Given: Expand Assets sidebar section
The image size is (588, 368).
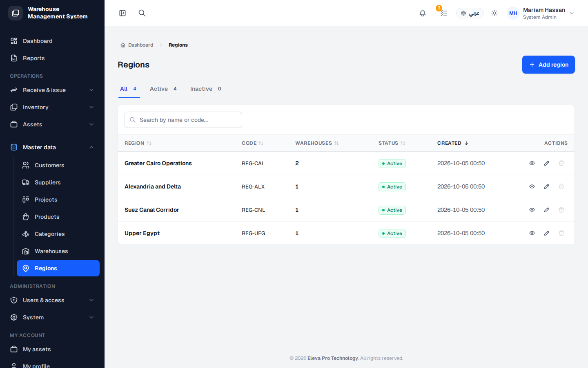Looking at the screenshot, I should [52, 124].
